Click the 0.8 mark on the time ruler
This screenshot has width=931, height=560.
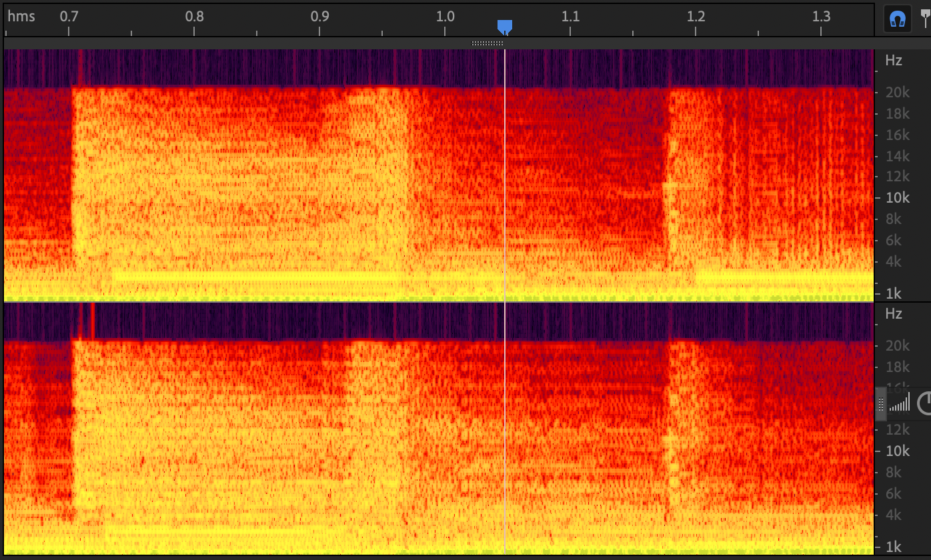(x=194, y=17)
